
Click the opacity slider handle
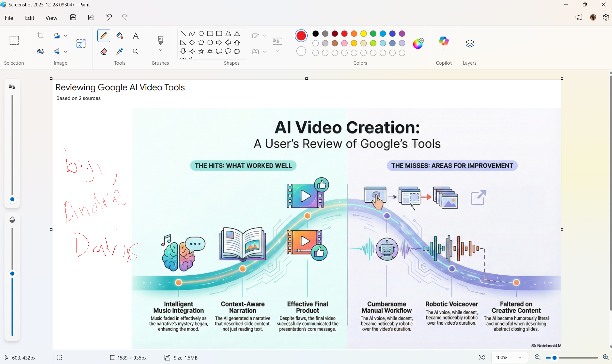coord(12,274)
